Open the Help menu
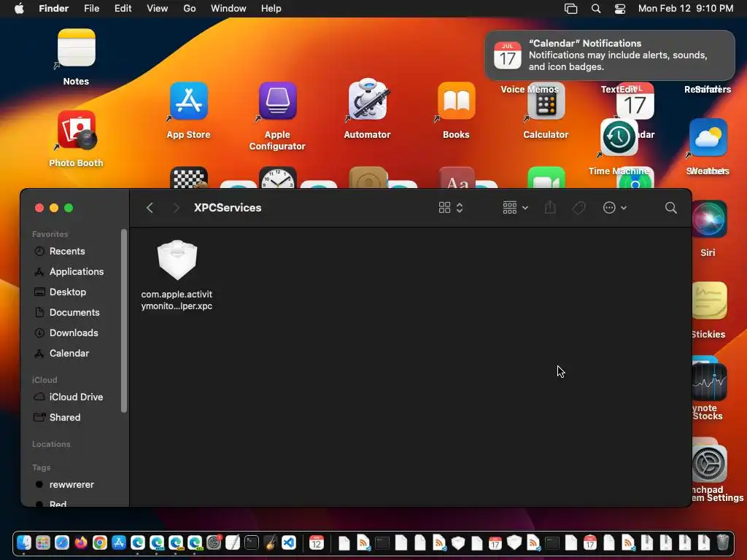 point(271,9)
